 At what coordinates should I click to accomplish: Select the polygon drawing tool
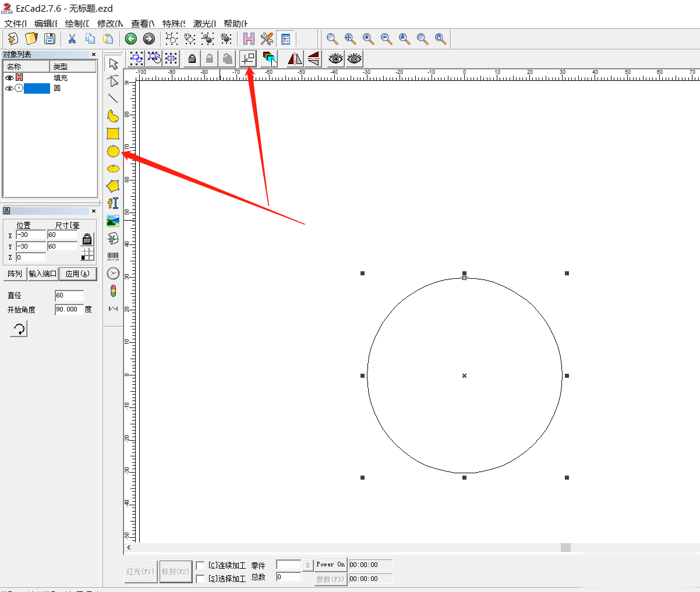(x=113, y=186)
